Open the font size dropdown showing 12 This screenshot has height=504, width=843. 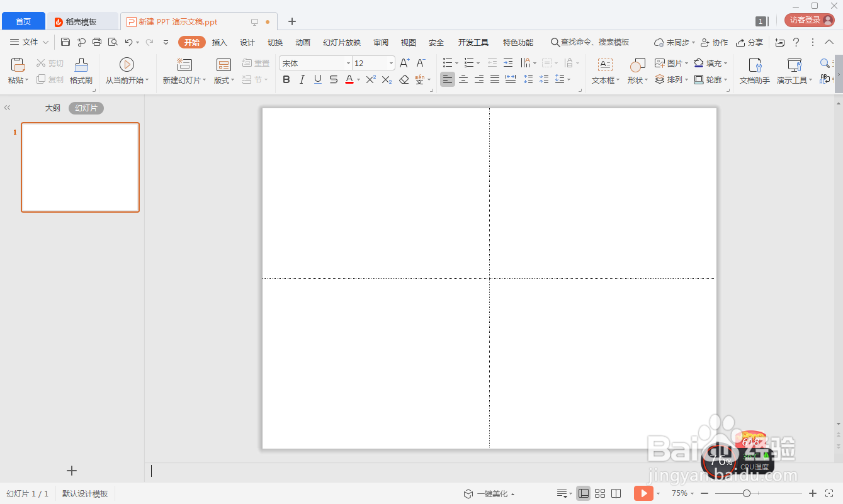coord(391,63)
